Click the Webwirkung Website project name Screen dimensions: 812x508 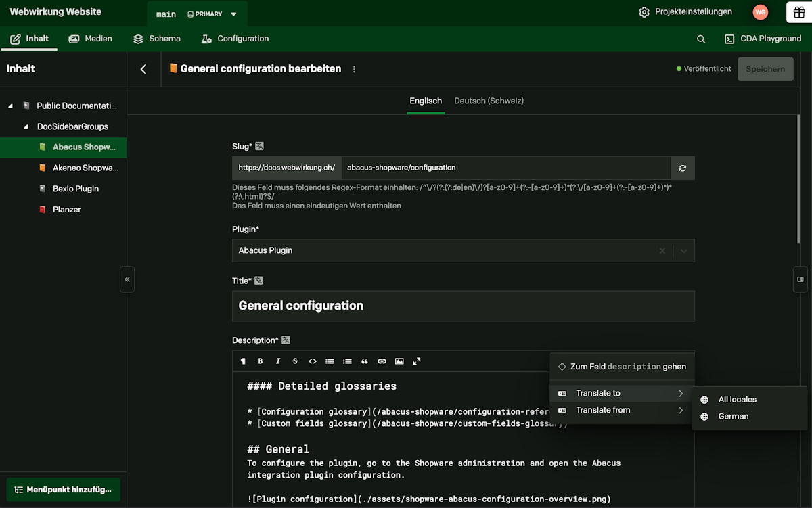[55, 12]
